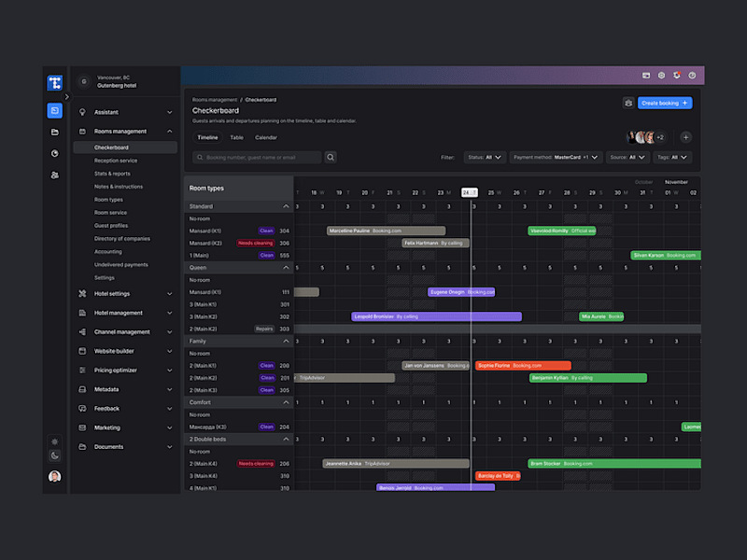The width and height of the screenshot is (747, 560).
Task: Open Sophie Florine red booking bar
Action: 523,366
